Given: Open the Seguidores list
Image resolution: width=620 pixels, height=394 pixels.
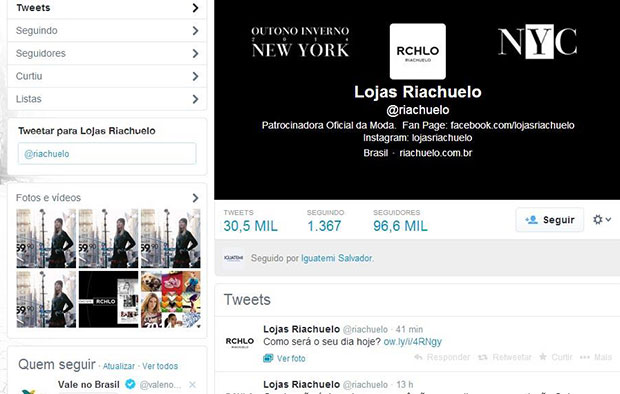Looking at the screenshot, I should [x=107, y=53].
